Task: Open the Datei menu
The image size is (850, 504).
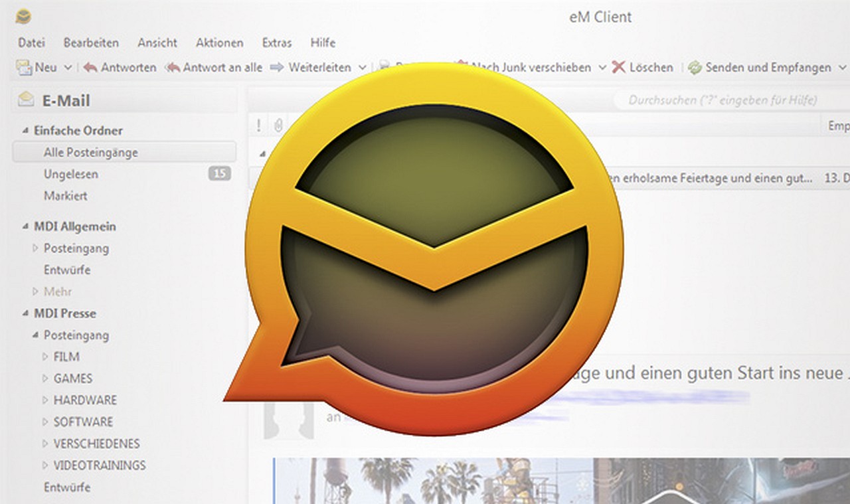Action: (x=31, y=42)
